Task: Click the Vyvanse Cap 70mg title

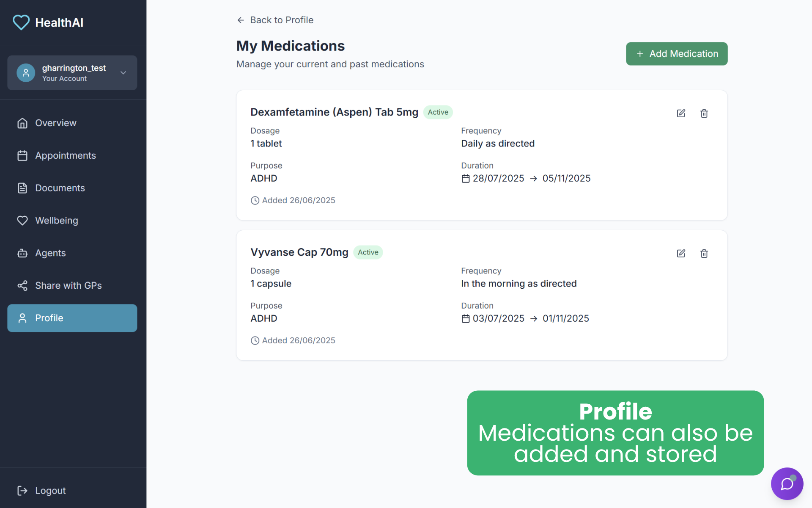Action: pyautogui.click(x=299, y=252)
